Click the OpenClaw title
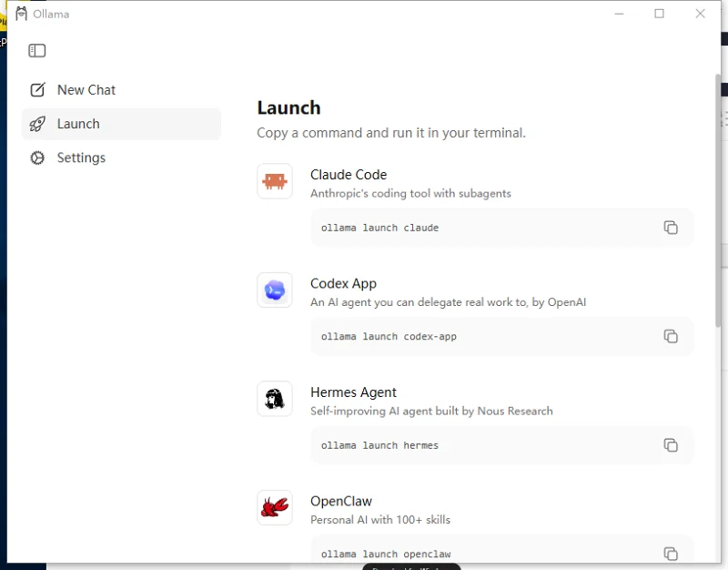This screenshot has width=728, height=570. click(341, 501)
